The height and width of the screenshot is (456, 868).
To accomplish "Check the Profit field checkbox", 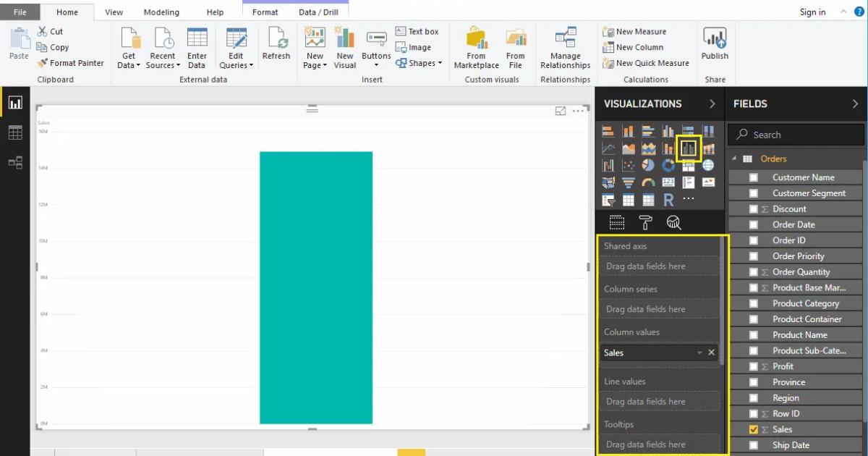I will pos(752,366).
